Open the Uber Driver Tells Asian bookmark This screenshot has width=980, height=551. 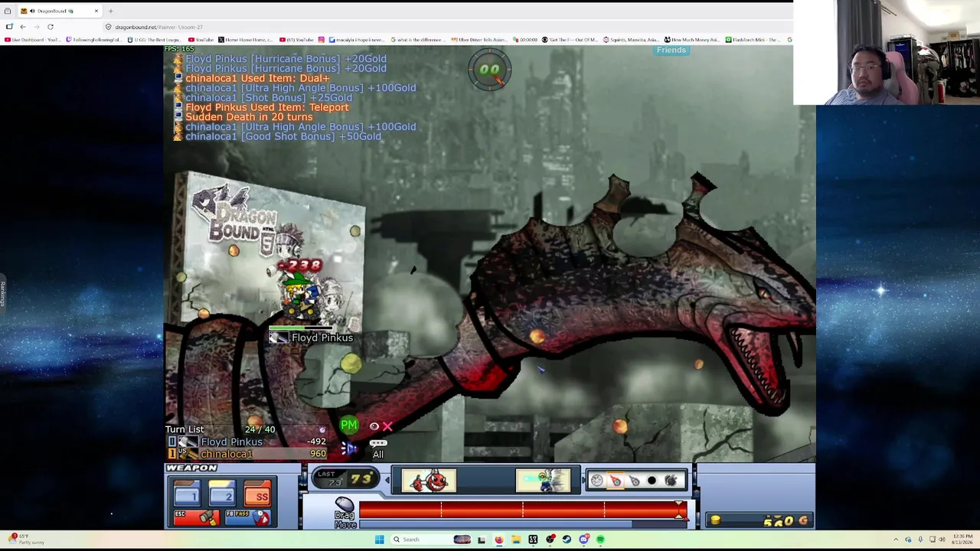479,40
